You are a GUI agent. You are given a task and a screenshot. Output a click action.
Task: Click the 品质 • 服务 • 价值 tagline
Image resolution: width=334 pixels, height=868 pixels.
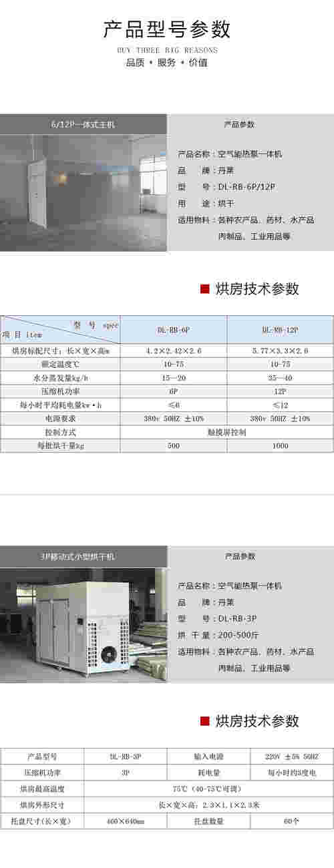[166, 63]
